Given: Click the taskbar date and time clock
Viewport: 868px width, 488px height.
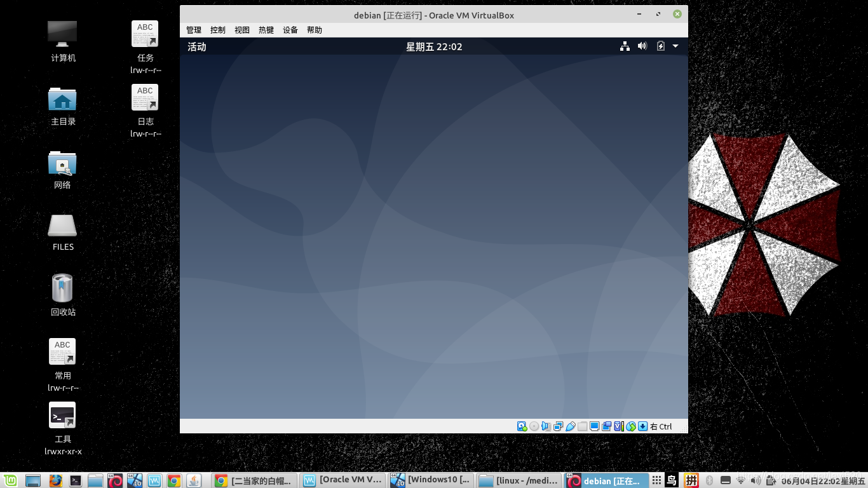Looking at the screenshot, I should [x=824, y=481].
